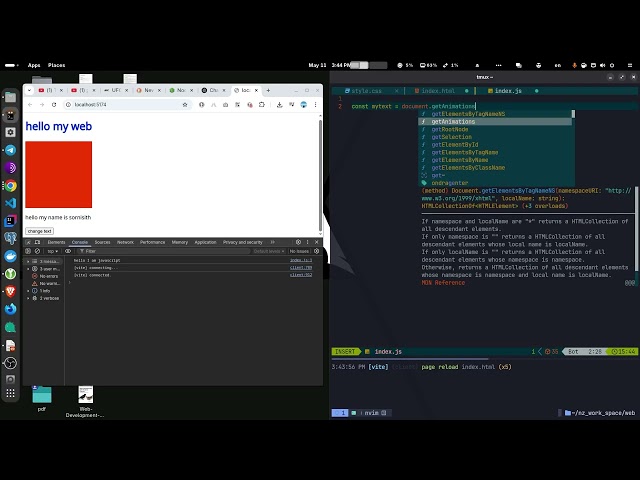Screen dimensions: 640x480
Task: Switch to style.css buffer tab in nvim
Action: tap(366, 91)
